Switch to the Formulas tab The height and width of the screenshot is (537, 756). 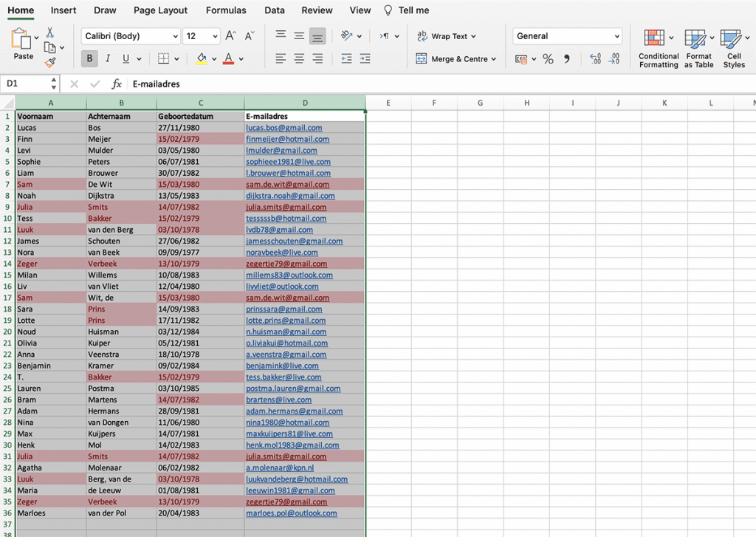click(225, 10)
